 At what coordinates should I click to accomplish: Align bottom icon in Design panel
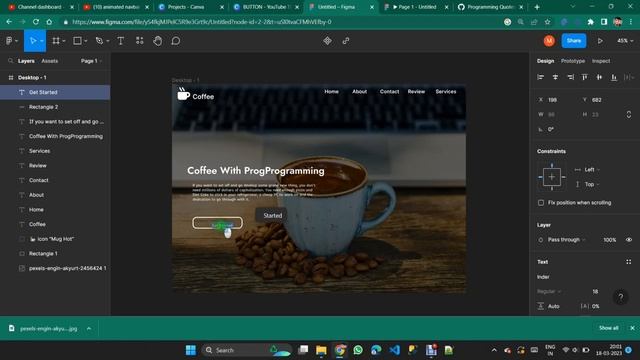click(x=614, y=77)
